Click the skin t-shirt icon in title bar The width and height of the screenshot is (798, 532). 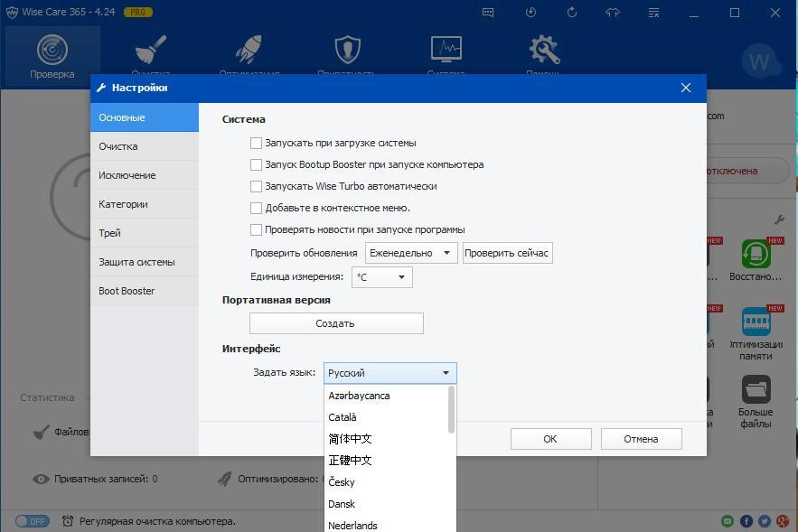[x=613, y=13]
